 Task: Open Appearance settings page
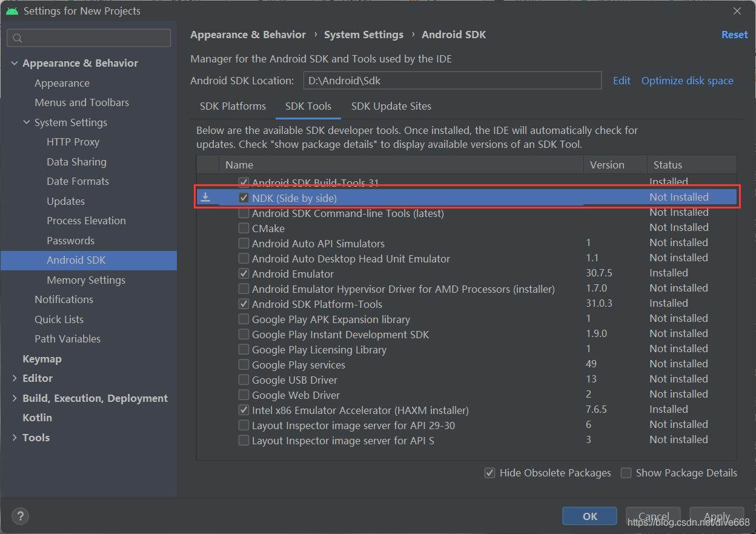point(62,83)
